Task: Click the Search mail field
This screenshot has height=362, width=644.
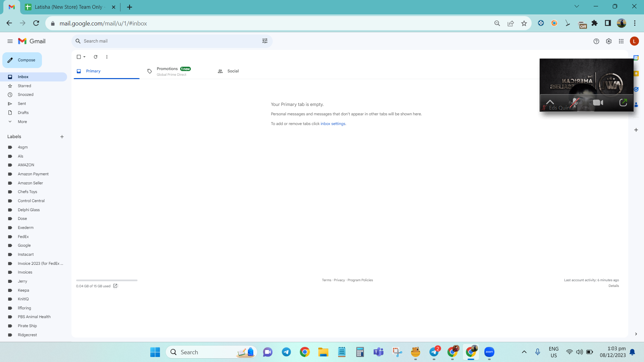Action: 171,41
